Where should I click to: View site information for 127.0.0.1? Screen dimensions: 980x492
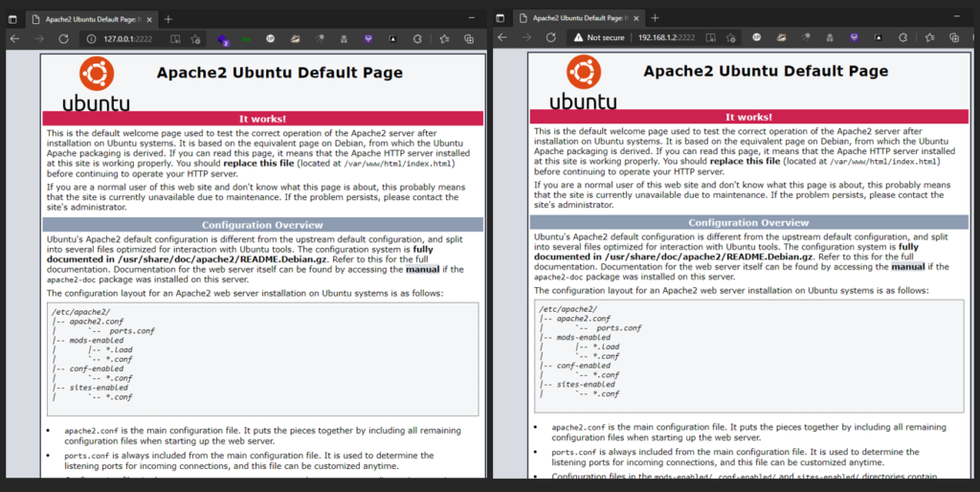(91, 38)
